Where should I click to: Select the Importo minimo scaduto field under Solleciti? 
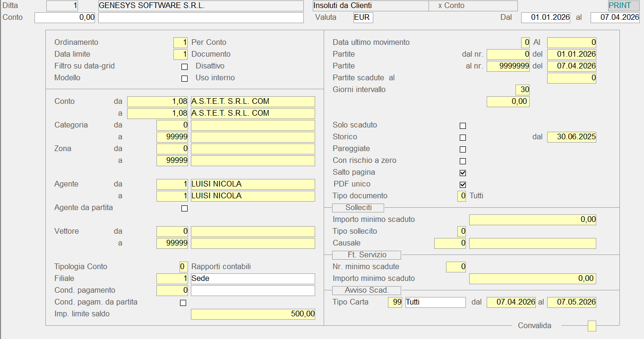[532, 220]
